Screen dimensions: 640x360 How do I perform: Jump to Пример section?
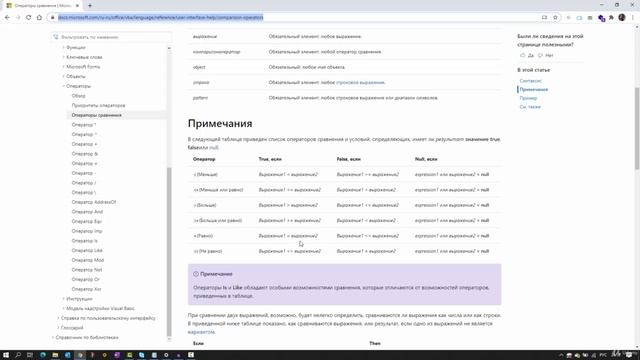528,98
